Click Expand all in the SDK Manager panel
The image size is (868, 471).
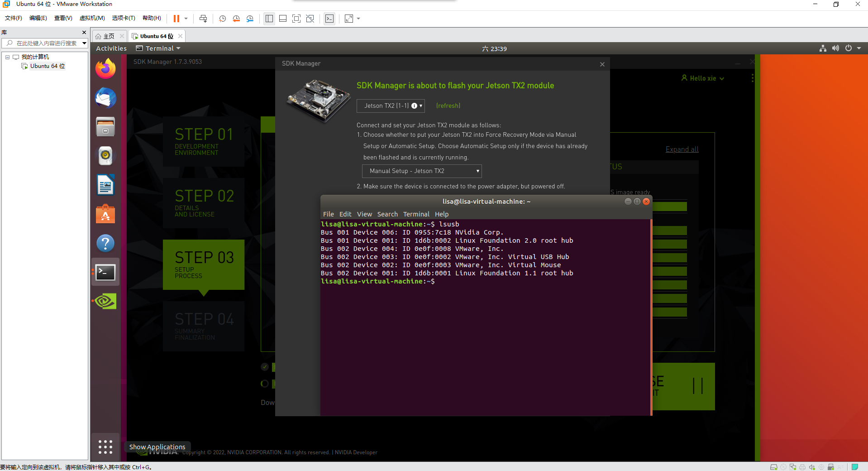pyautogui.click(x=682, y=149)
